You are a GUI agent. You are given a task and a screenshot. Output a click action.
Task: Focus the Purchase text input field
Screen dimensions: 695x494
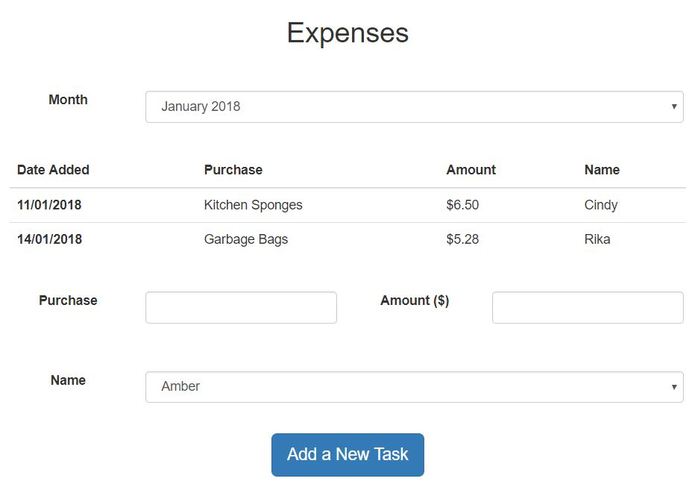pos(241,308)
